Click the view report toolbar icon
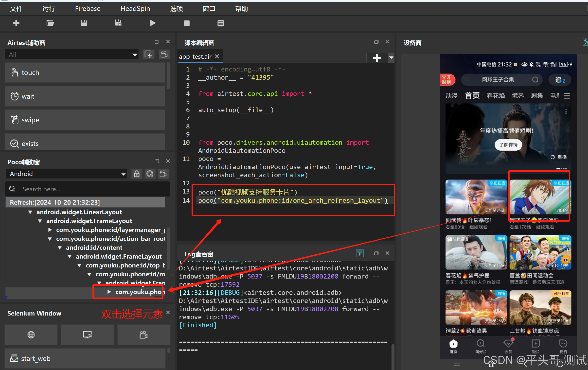This screenshot has width=588, height=370. 221,23
